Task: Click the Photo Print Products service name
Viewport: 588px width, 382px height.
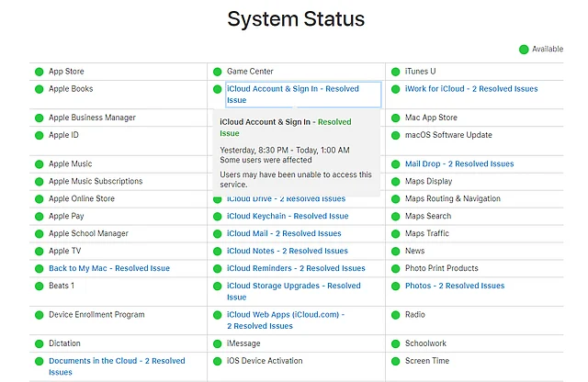Action: 442,268
